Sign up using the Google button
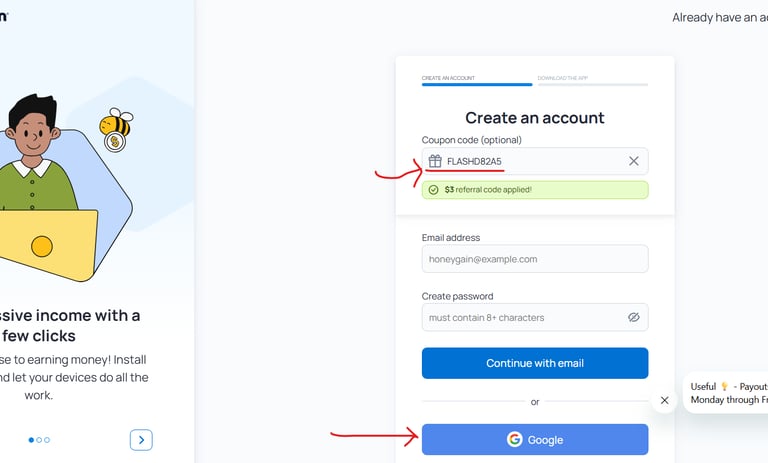The height and width of the screenshot is (463, 768). tap(534, 439)
